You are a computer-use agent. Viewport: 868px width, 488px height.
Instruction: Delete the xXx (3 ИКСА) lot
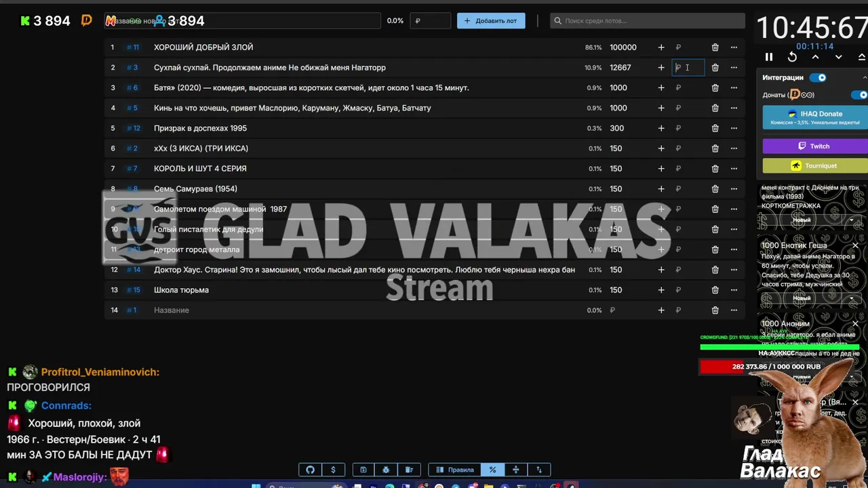click(715, 148)
